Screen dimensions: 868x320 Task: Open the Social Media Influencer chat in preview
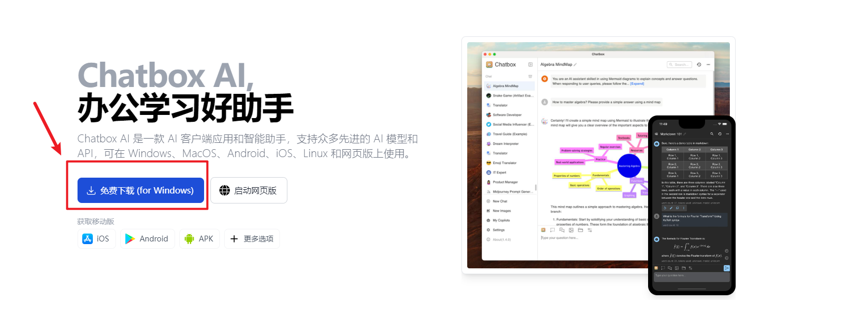click(510, 124)
